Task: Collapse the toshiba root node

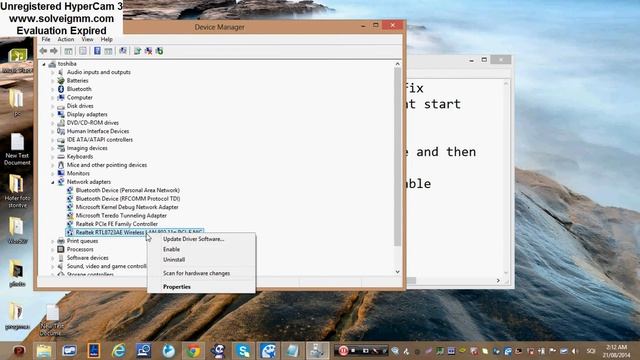Action: click(44, 64)
